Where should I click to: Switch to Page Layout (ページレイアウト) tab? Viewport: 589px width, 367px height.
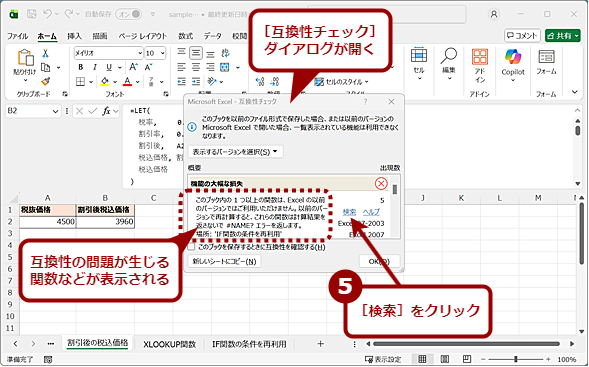(143, 36)
